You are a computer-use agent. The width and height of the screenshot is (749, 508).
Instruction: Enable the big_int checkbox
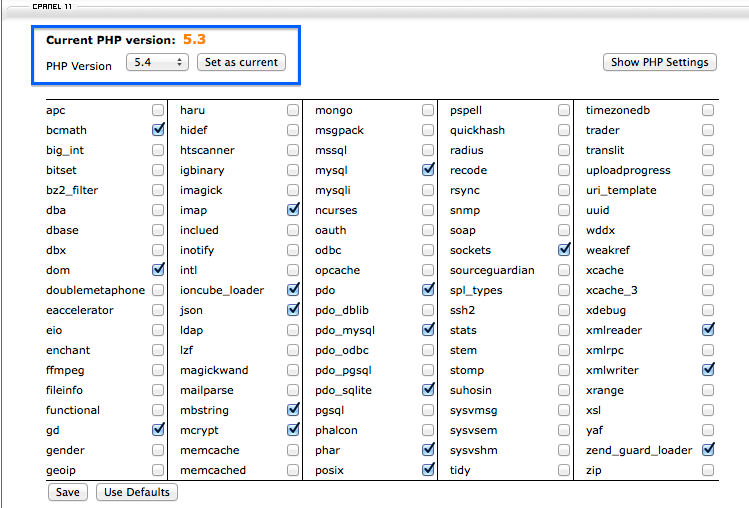tap(158, 150)
